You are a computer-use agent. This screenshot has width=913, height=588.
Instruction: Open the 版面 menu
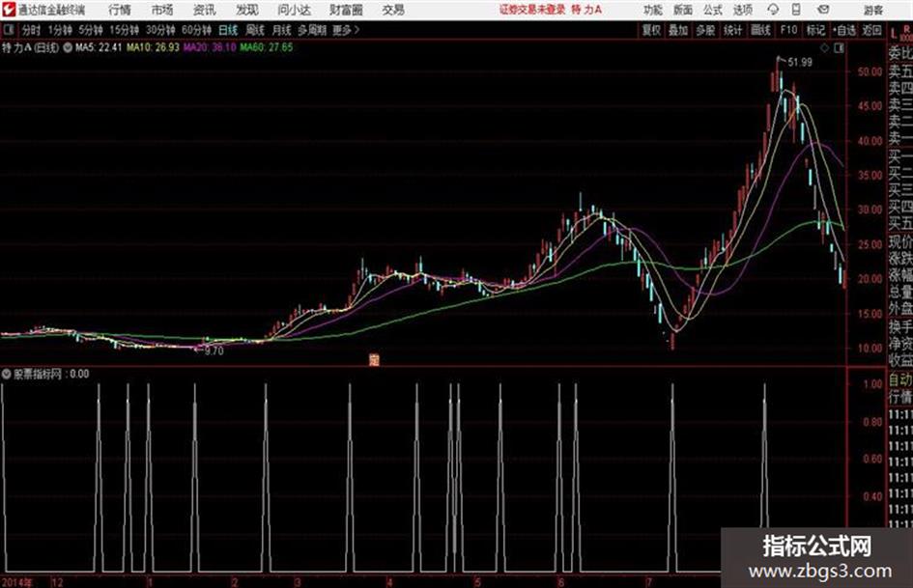pos(683,10)
